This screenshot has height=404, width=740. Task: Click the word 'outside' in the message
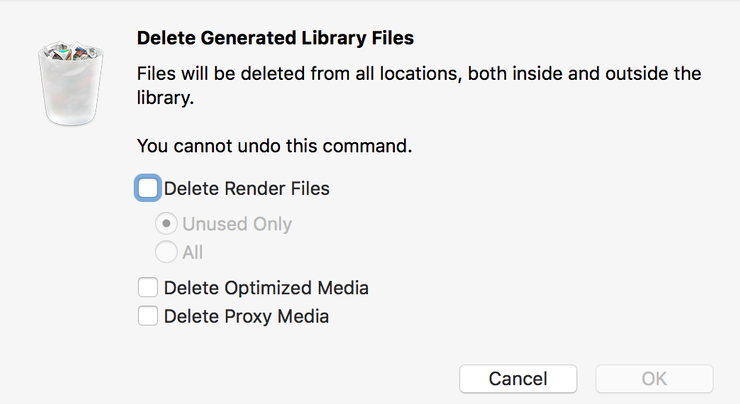click(x=637, y=74)
